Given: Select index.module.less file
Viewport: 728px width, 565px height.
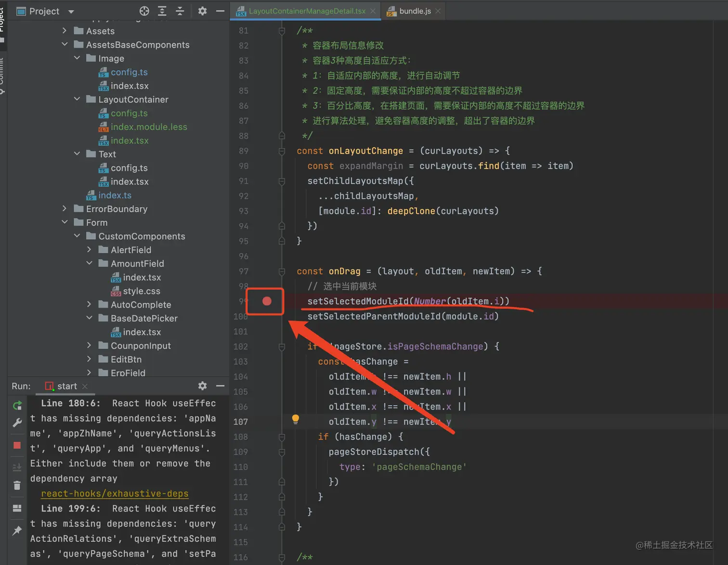Looking at the screenshot, I should click(149, 127).
